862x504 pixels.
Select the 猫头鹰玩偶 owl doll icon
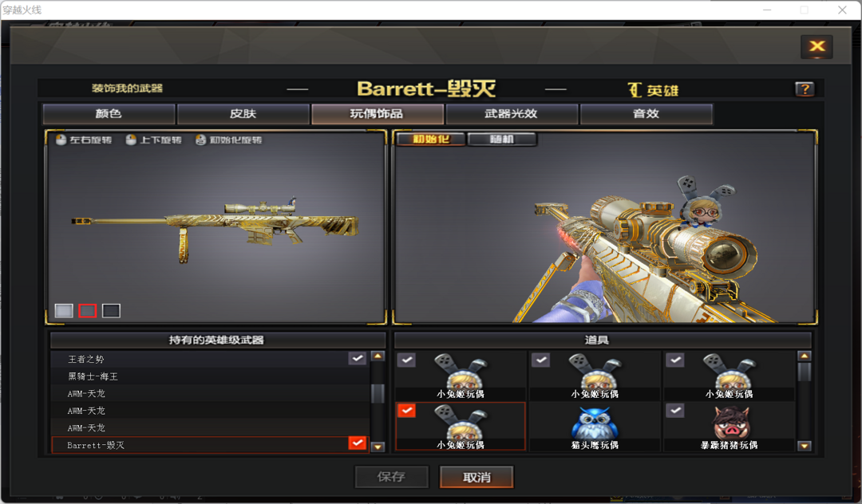click(x=595, y=423)
